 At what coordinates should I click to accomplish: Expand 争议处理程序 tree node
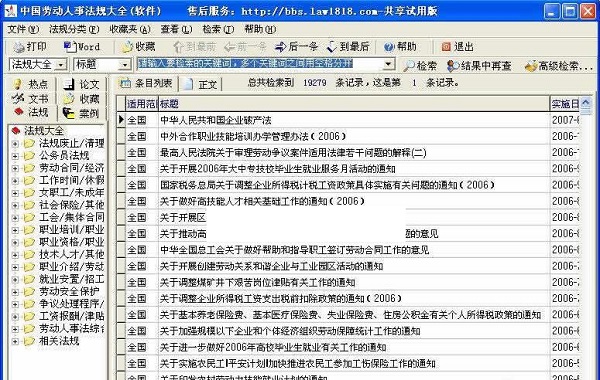click(x=15, y=304)
